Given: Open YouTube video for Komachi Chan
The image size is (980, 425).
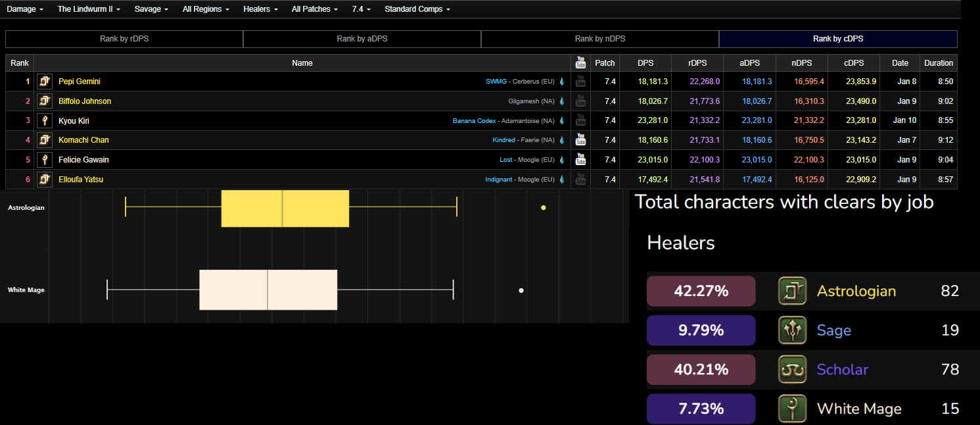Looking at the screenshot, I should 580,140.
